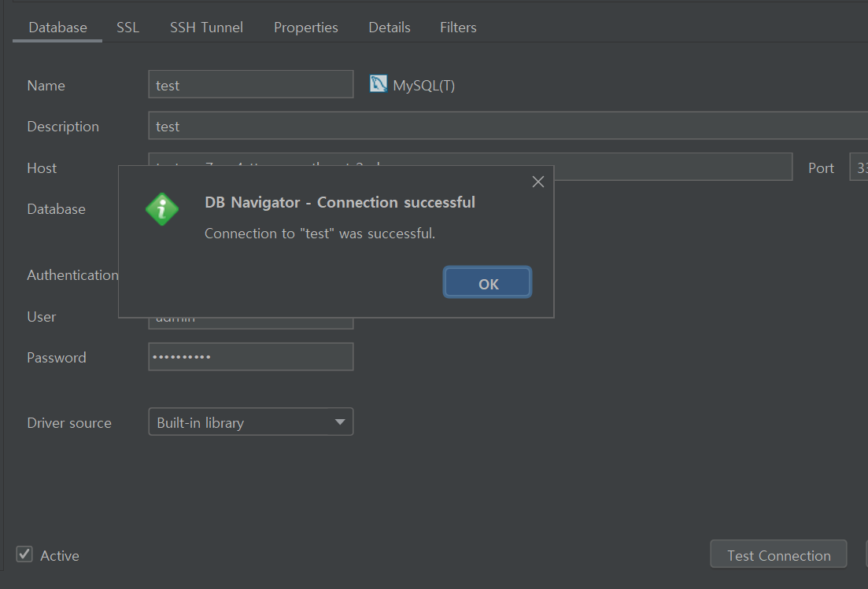Open the SSH Tunnel tab
The image size is (868, 589).
[206, 27]
